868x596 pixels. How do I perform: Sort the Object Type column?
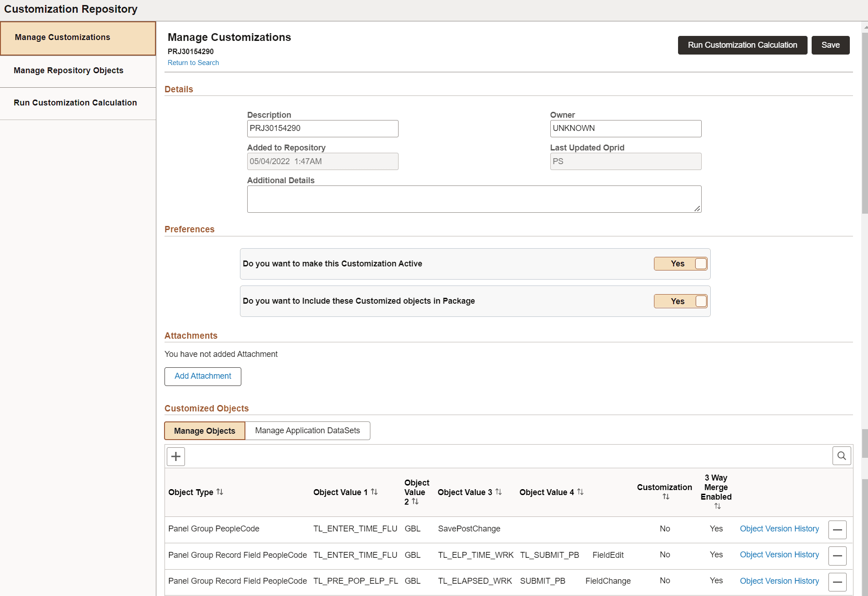(x=220, y=491)
